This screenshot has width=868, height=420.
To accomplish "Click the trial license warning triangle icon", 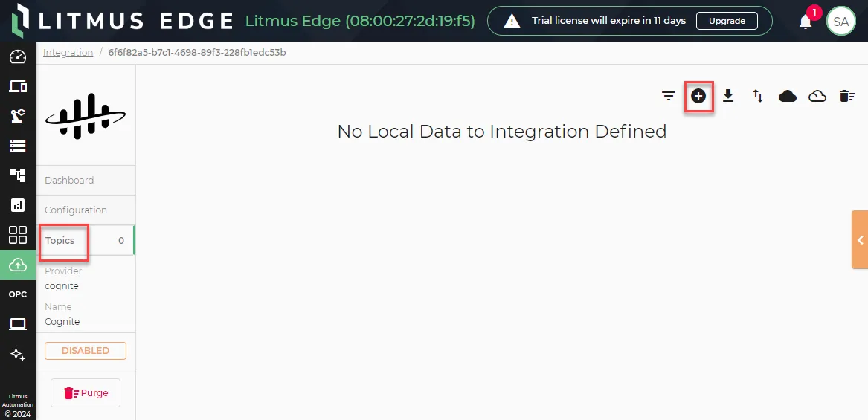I will tap(512, 21).
